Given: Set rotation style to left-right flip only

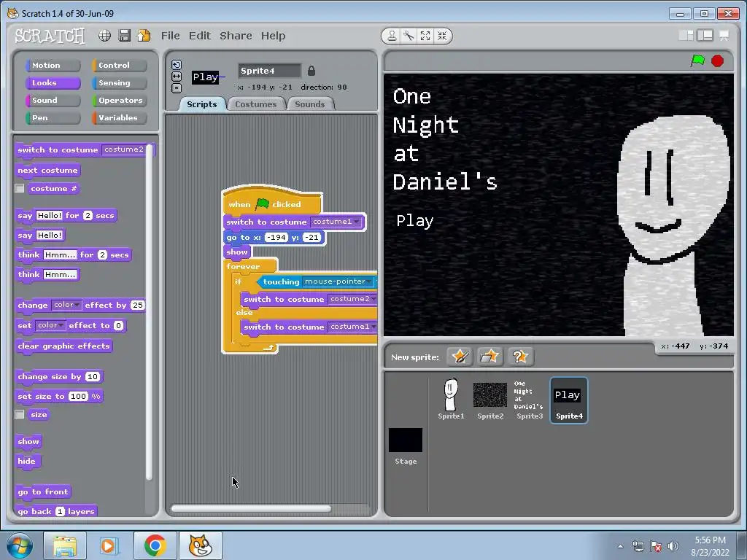Looking at the screenshot, I should point(177,76).
